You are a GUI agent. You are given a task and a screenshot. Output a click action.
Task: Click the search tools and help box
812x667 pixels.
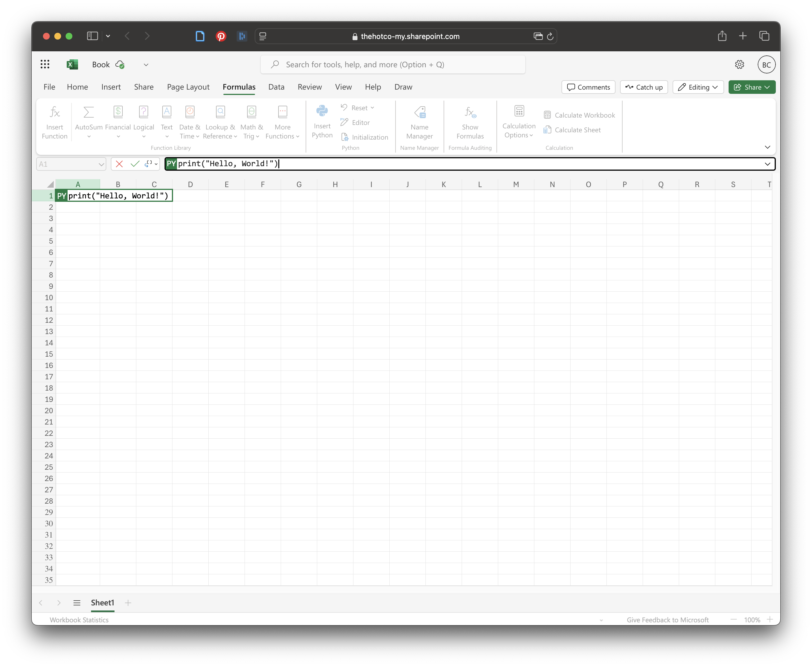[392, 64]
